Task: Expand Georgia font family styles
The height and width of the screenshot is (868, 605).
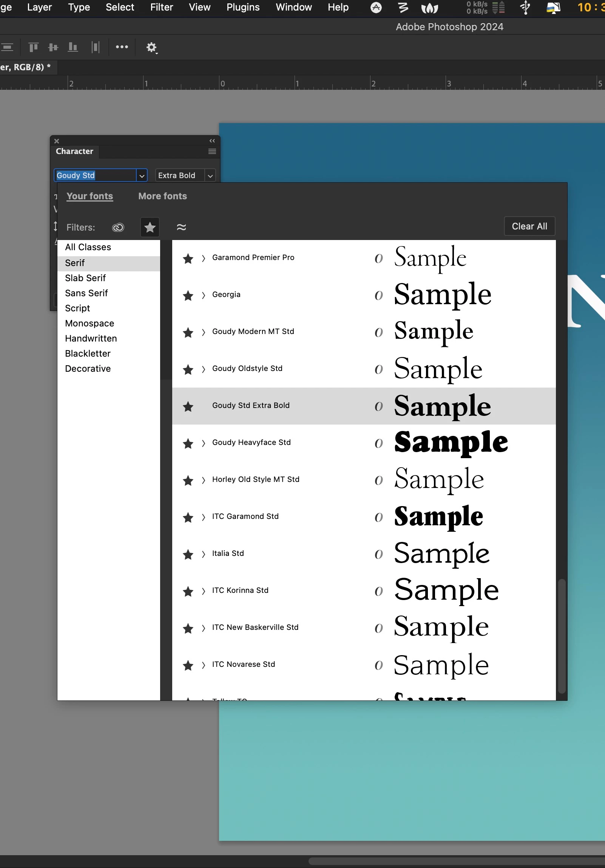Action: [204, 295]
